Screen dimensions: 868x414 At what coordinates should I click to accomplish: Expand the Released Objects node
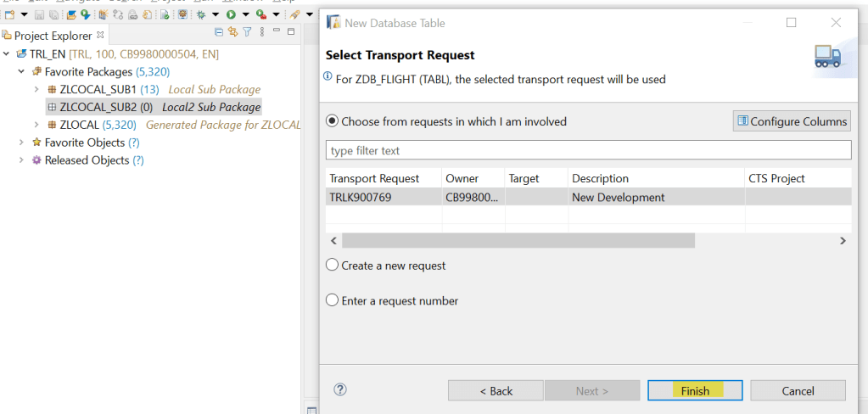[21, 160]
